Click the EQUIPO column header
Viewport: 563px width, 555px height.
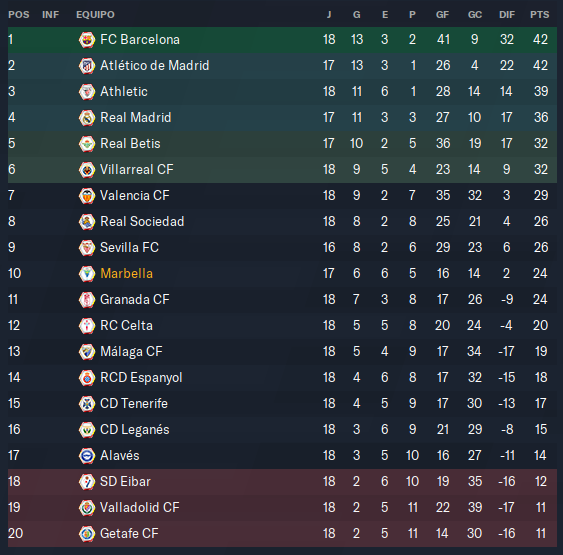(x=96, y=15)
